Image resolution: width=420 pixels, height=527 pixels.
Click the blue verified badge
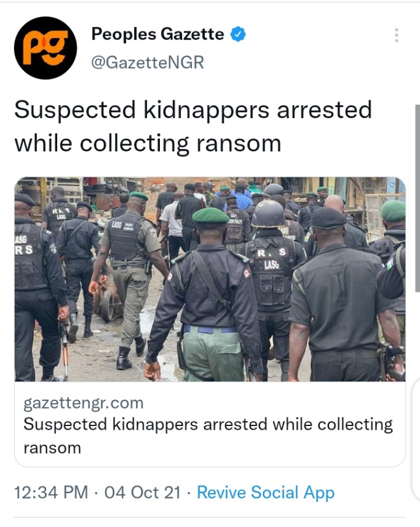pyautogui.click(x=238, y=34)
